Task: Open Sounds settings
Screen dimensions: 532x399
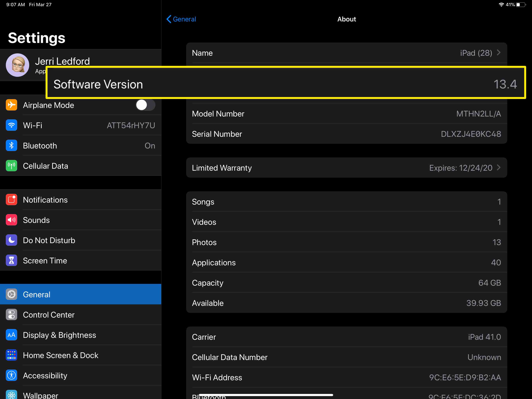Action: point(81,220)
